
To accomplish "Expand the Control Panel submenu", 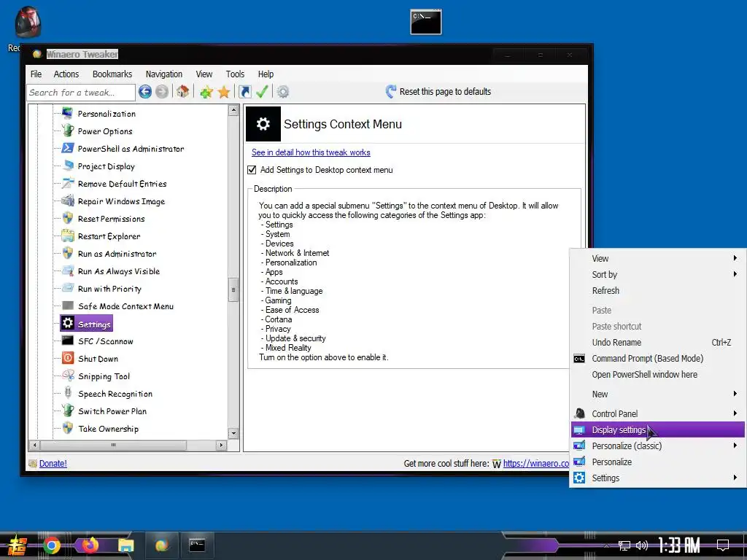I will [x=657, y=414].
